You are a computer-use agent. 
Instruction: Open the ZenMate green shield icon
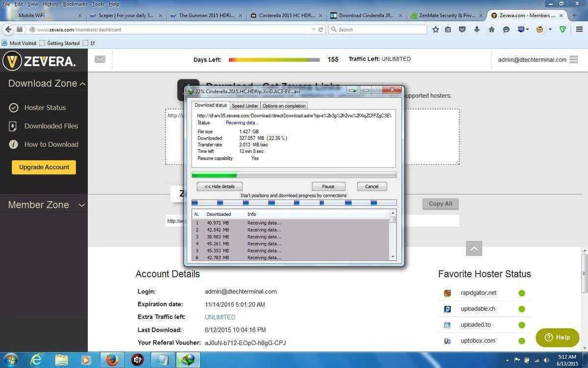(x=563, y=29)
